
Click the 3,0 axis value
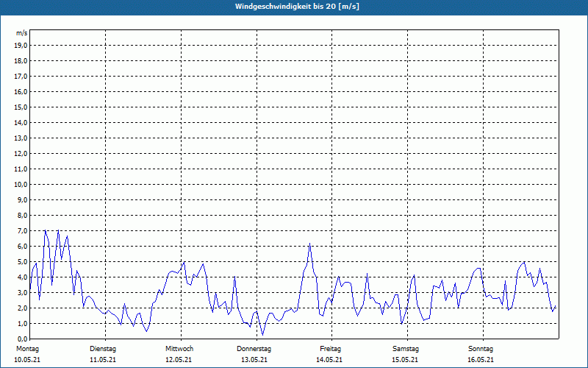[22, 292]
